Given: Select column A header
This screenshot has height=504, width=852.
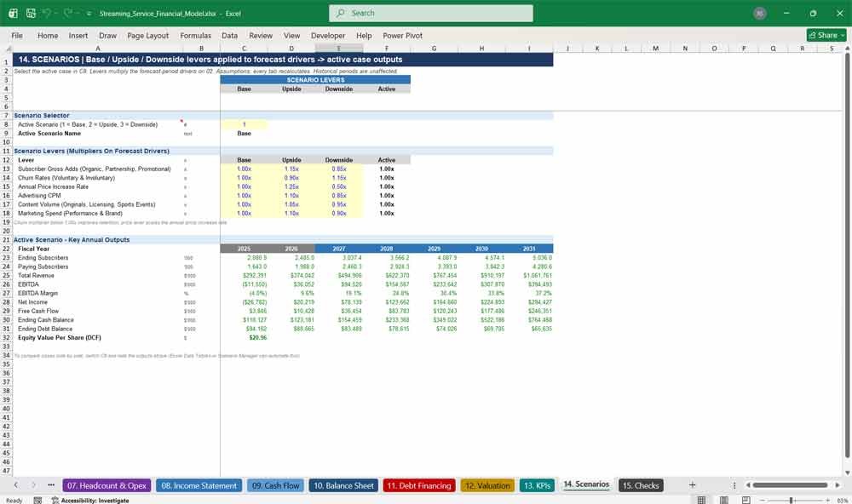Looking at the screenshot, I should point(98,49).
